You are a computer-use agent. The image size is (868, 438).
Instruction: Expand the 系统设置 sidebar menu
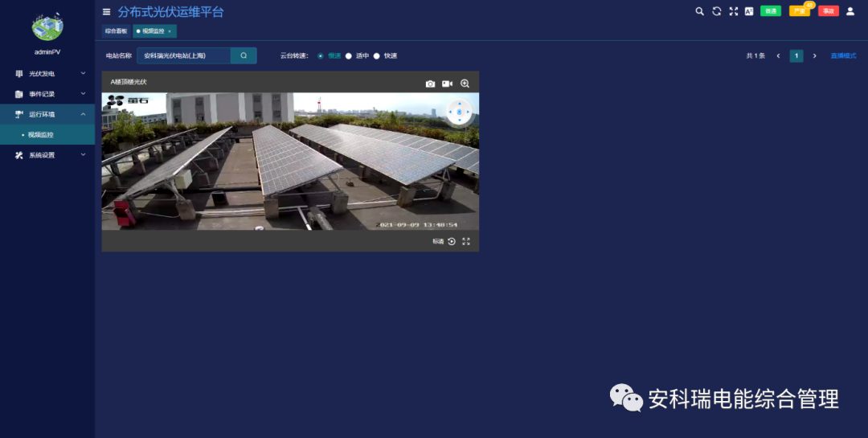coord(47,155)
